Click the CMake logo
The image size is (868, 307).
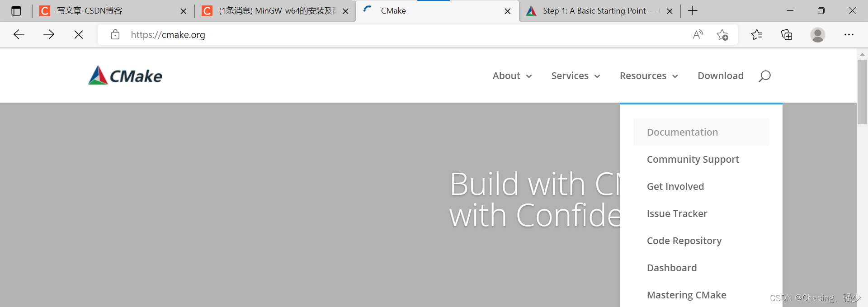point(125,76)
